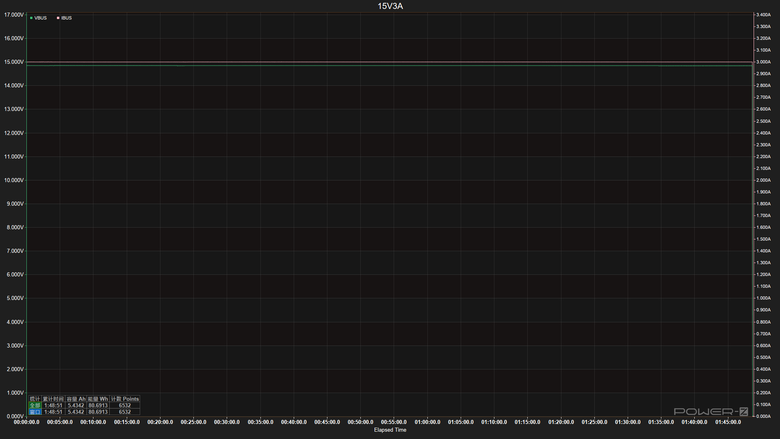Click the 00:30:00.0 time axis marker
The height and width of the screenshot is (439, 780).
[227, 422]
